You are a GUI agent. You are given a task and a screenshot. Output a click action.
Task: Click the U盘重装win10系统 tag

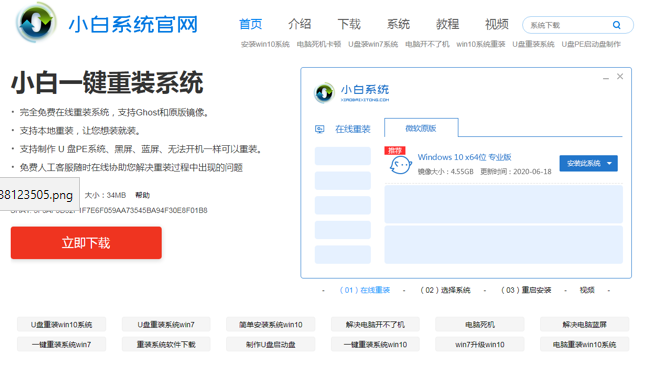tap(61, 324)
